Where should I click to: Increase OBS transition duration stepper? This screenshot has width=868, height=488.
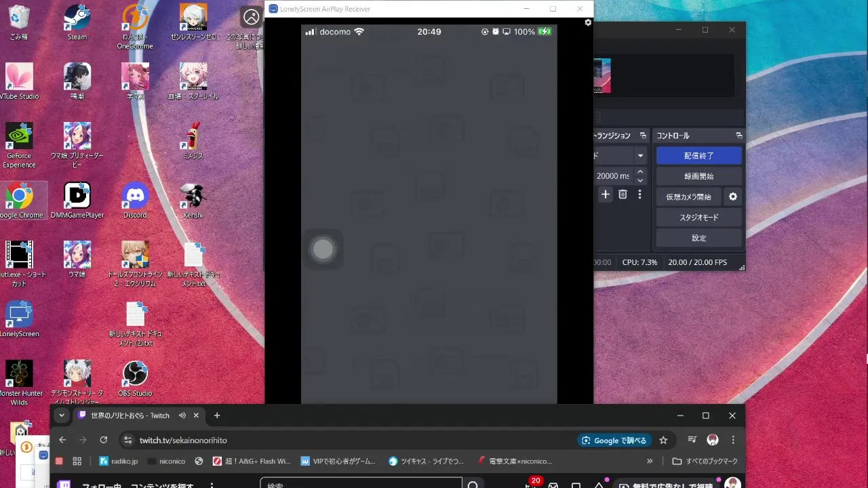pyautogui.click(x=640, y=171)
